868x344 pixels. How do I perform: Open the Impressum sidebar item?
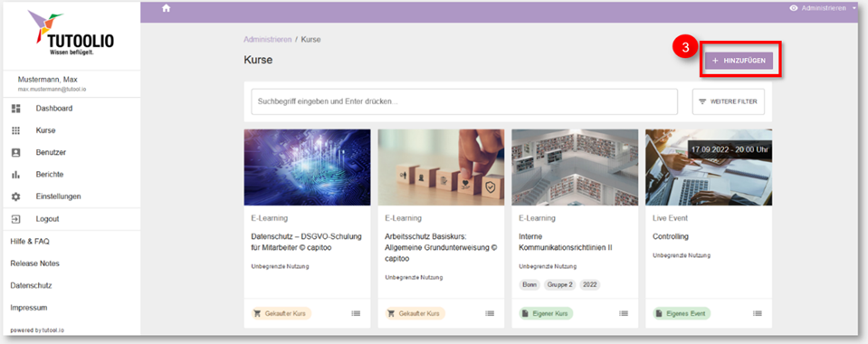pyautogui.click(x=29, y=308)
